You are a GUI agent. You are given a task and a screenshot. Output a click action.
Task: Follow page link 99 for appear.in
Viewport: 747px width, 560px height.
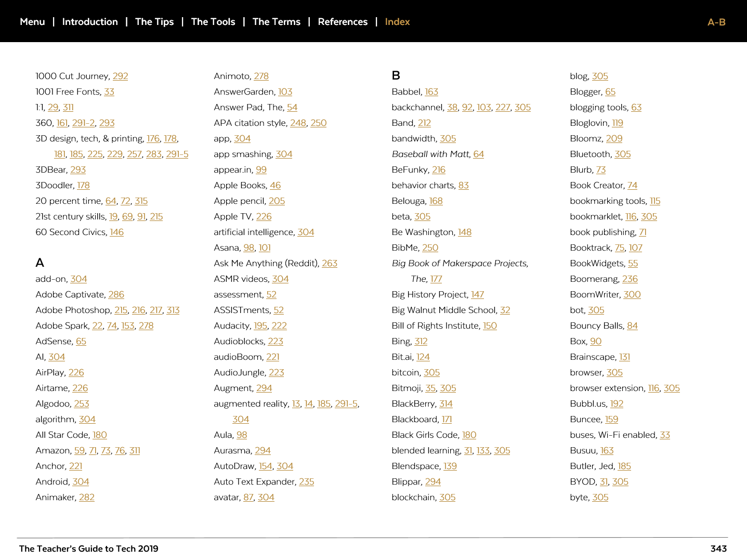click(261, 170)
